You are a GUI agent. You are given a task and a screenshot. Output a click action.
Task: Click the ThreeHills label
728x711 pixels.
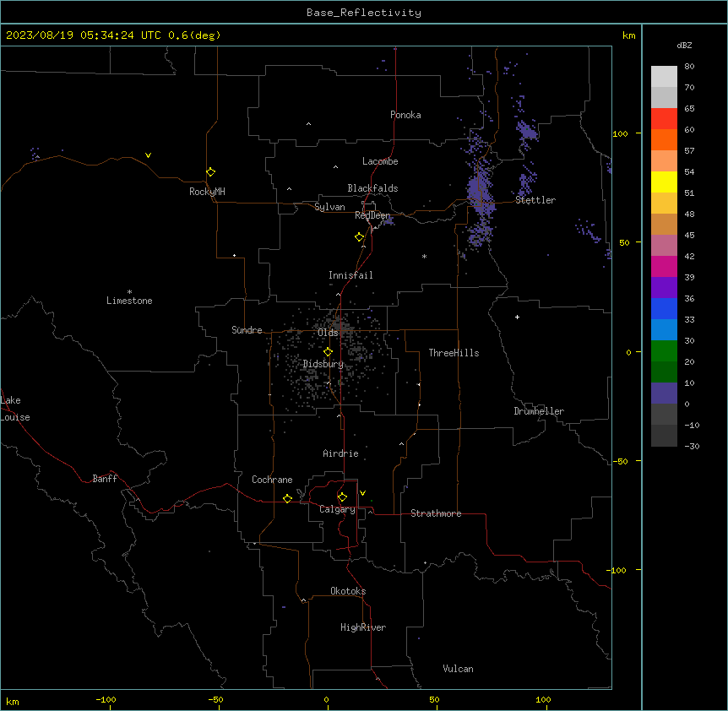[454, 353]
